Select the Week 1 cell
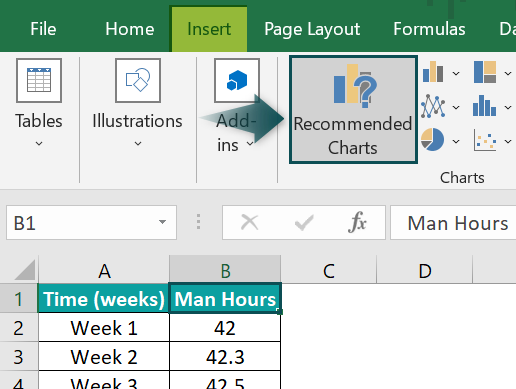516x389 pixels. (104, 328)
